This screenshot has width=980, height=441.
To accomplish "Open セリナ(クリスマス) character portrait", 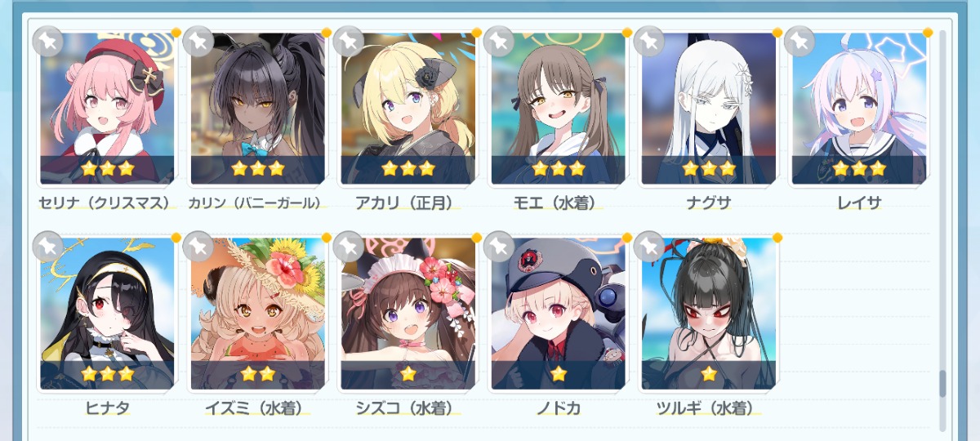I will click(x=107, y=109).
